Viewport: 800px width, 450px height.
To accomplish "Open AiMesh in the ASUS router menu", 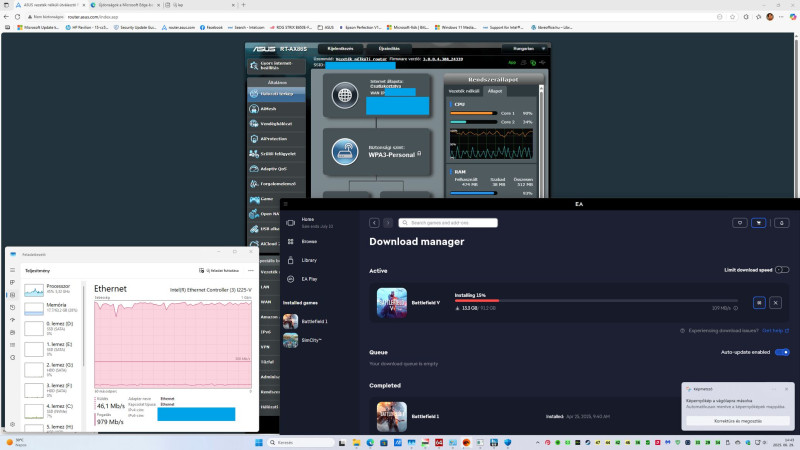I will 277,109.
